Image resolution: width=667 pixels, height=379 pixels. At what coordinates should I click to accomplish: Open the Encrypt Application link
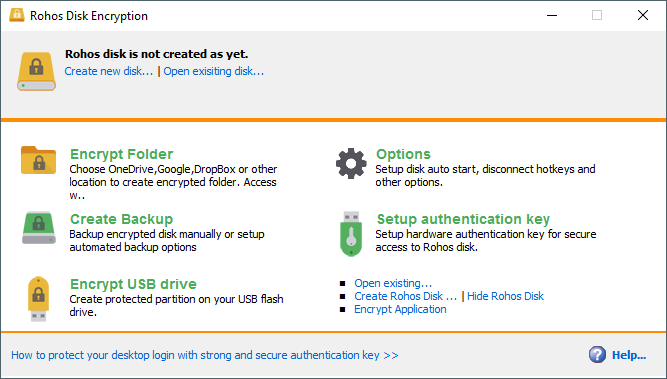pos(400,309)
